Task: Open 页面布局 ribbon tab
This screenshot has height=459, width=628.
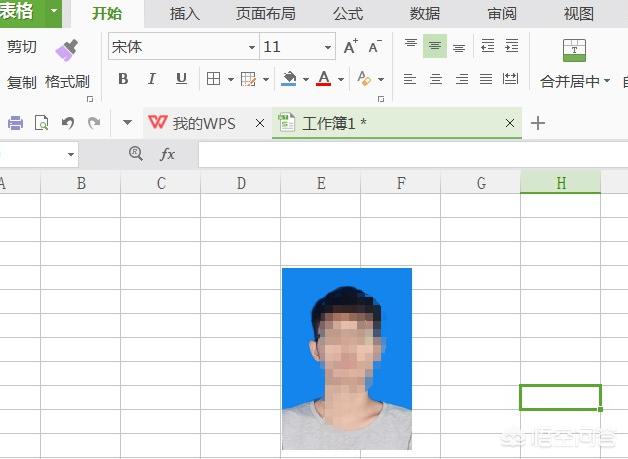Action: click(x=266, y=14)
